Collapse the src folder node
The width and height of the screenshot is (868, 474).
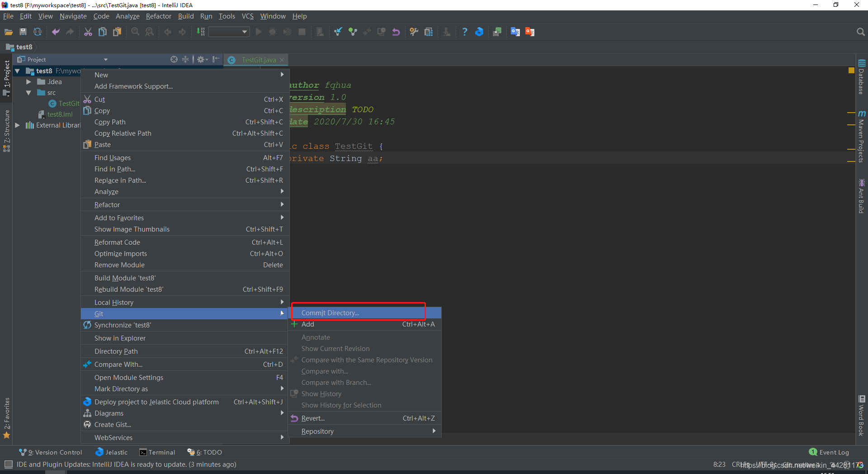[28, 93]
